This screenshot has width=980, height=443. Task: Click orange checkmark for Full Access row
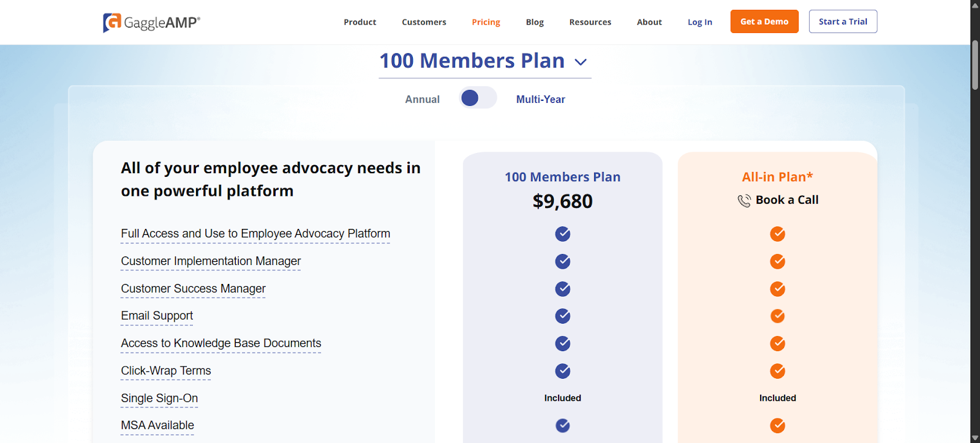[778, 234]
